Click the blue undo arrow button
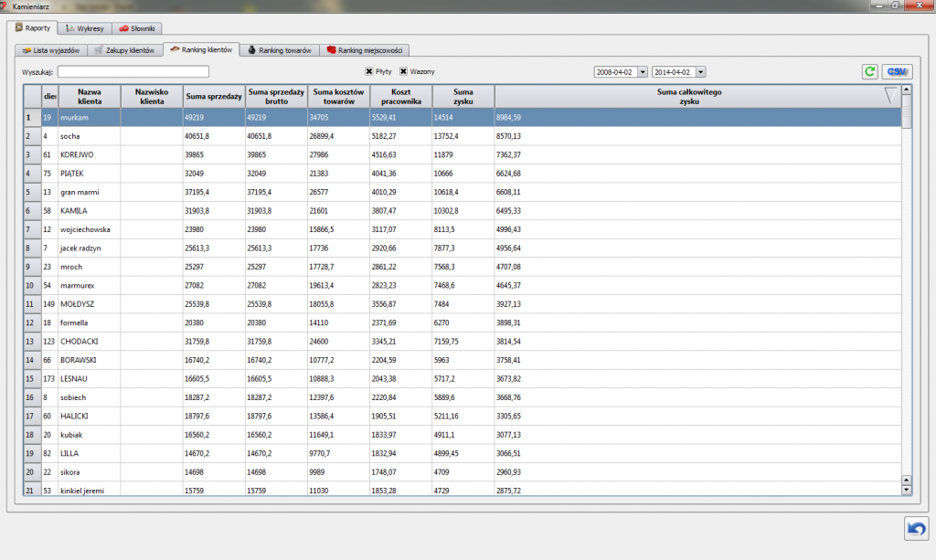This screenshot has width=936, height=560. coord(916,528)
